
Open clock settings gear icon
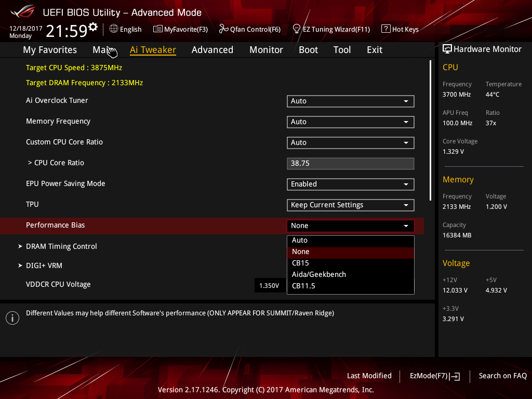(93, 27)
